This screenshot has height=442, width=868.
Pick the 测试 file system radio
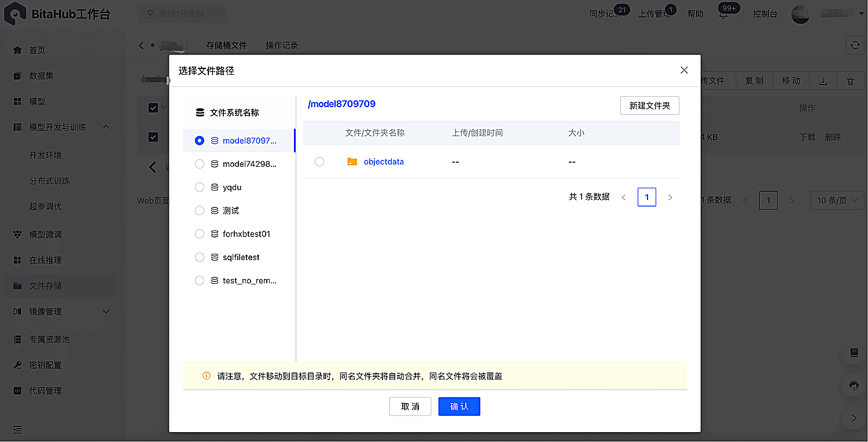point(200,210)
